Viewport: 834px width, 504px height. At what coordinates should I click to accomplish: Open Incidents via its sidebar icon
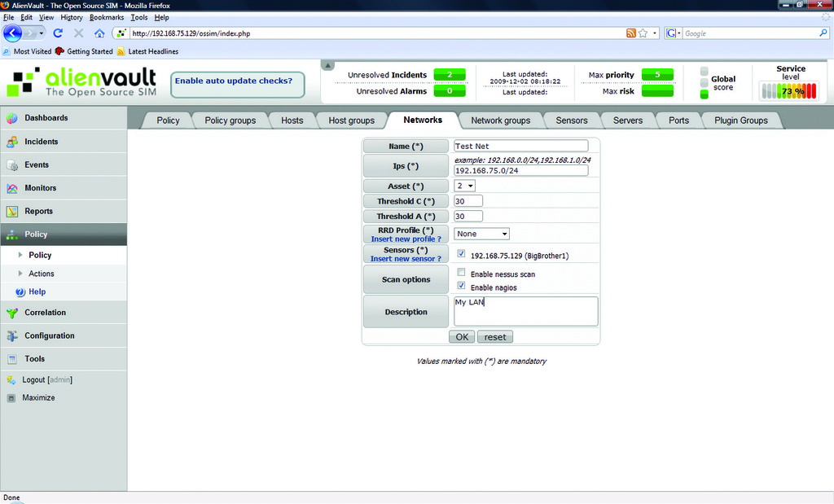click(11, 142)
